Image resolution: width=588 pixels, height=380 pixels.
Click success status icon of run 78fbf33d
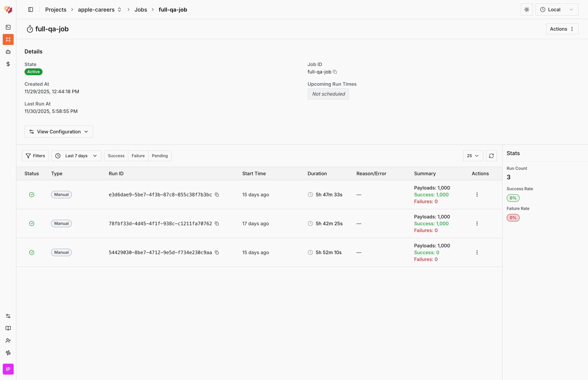[32, 224]
